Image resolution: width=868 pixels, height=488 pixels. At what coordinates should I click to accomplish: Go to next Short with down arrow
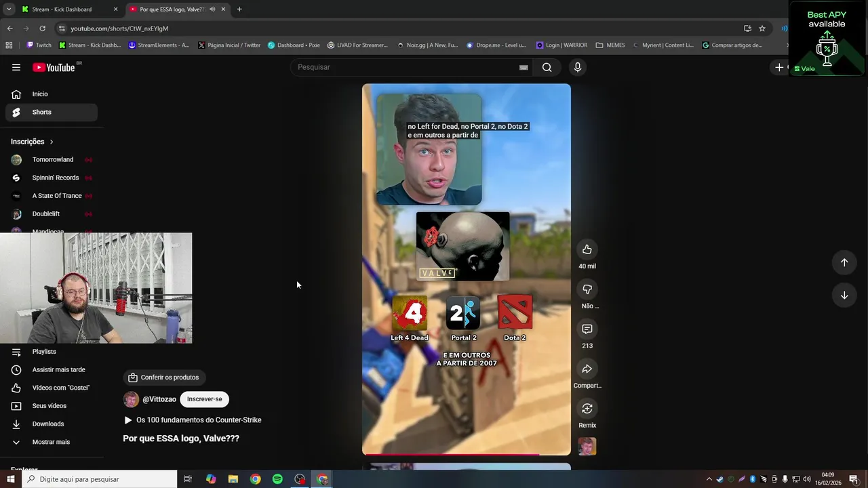pyautogui.click(x=844, y=295)
